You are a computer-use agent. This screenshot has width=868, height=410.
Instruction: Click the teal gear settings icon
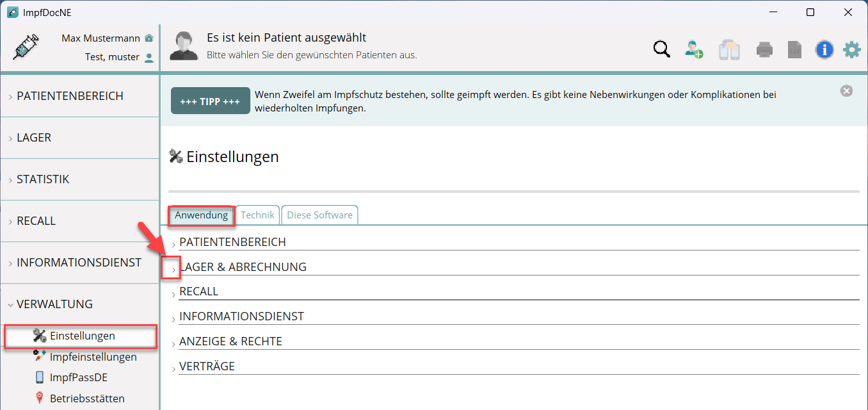coord(851,49)
